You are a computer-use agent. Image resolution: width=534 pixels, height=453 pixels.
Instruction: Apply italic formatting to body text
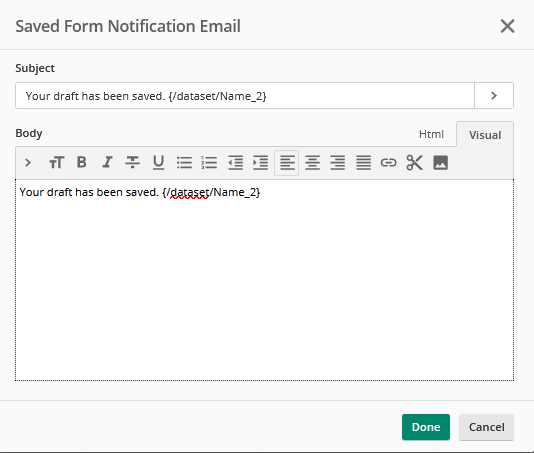(107, 163)
